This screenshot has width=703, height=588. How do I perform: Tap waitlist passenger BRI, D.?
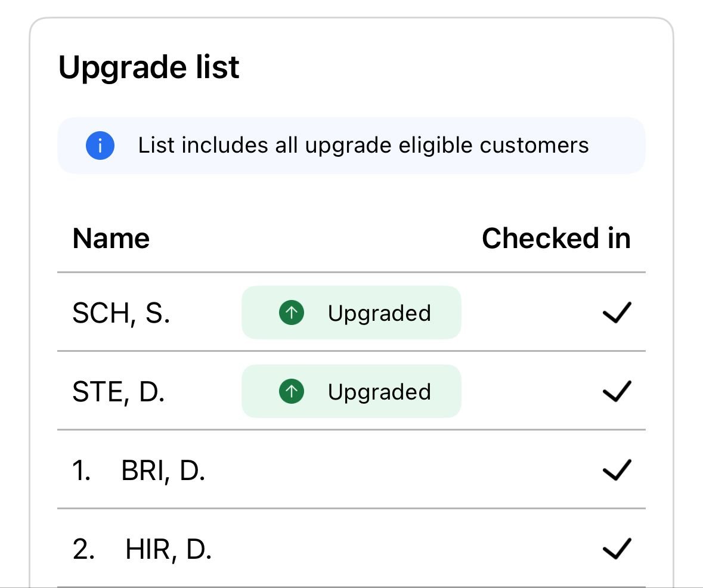(x=163, y=471)
